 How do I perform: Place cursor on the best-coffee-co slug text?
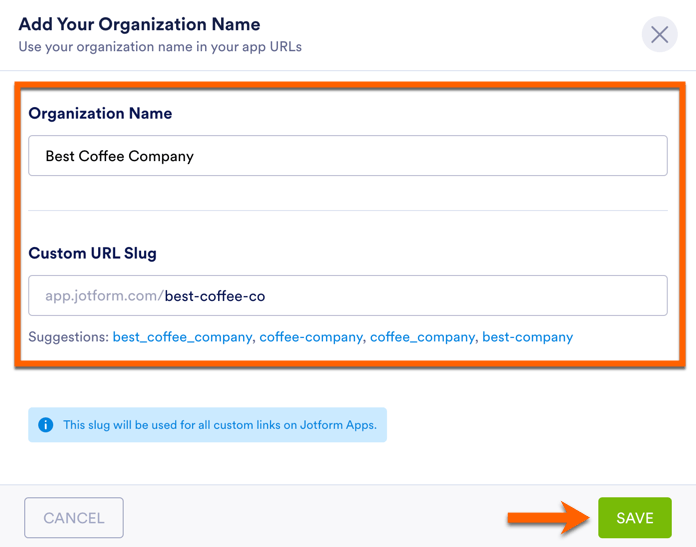215,296
